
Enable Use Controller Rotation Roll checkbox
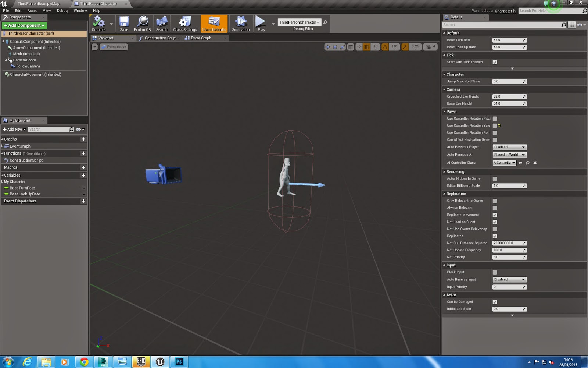click(495, 132)
